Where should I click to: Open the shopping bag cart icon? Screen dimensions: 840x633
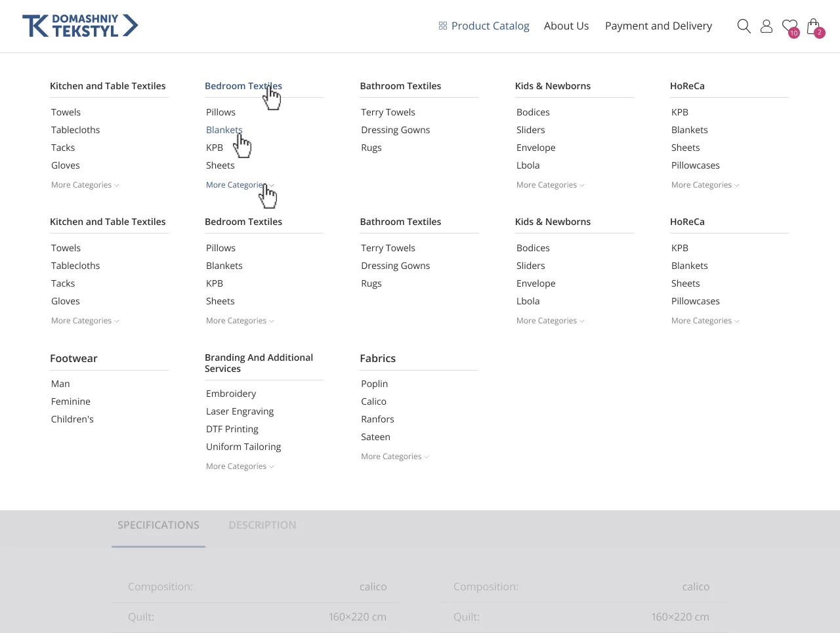coord(814,27)
